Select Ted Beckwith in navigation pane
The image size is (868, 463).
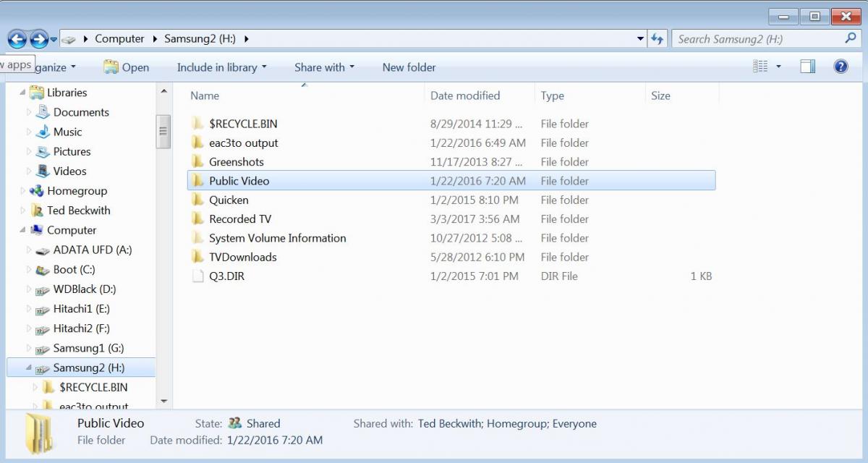coord(79,211)
